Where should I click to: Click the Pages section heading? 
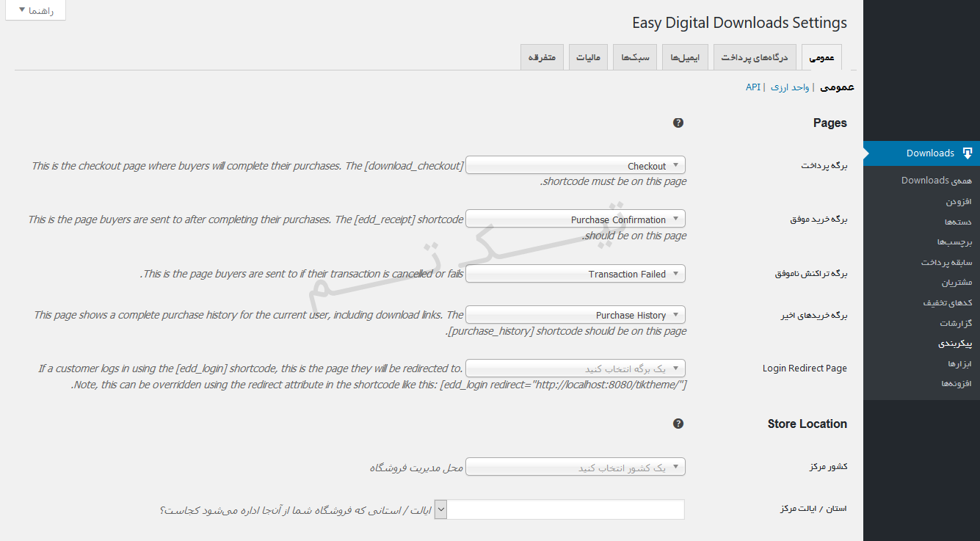(x=830, y=123)
